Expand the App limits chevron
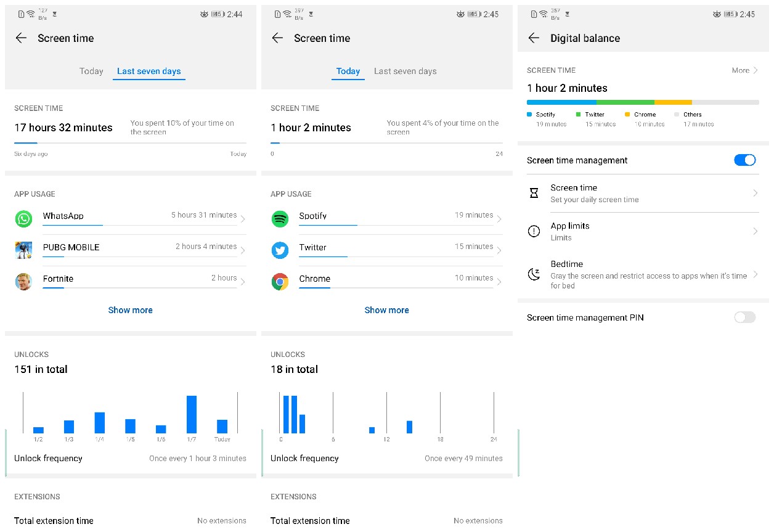 coord(755,231)
